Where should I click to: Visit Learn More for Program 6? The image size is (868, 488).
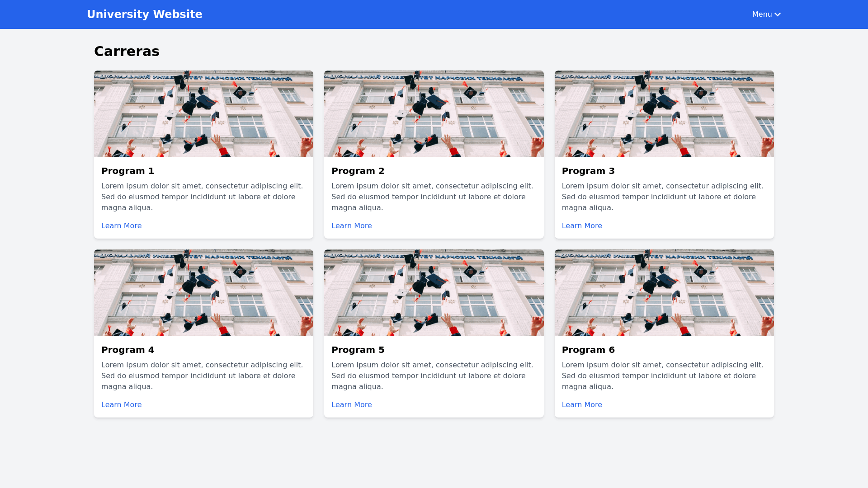pyautogui.click(x=581, y=405)
